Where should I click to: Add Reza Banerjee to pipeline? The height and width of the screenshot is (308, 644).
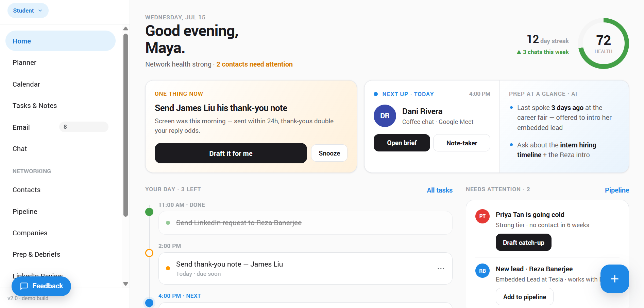coord(524,297)
